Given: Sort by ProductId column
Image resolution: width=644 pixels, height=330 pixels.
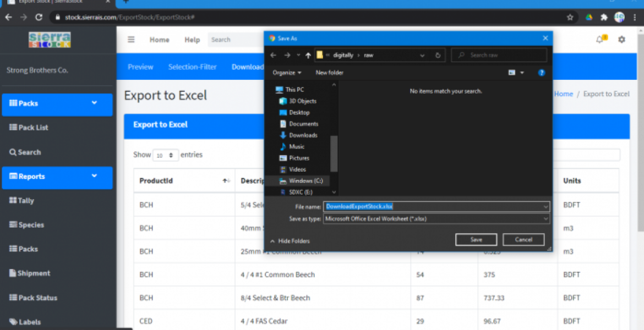Looking at the screenshot, I should pos(184,180).
